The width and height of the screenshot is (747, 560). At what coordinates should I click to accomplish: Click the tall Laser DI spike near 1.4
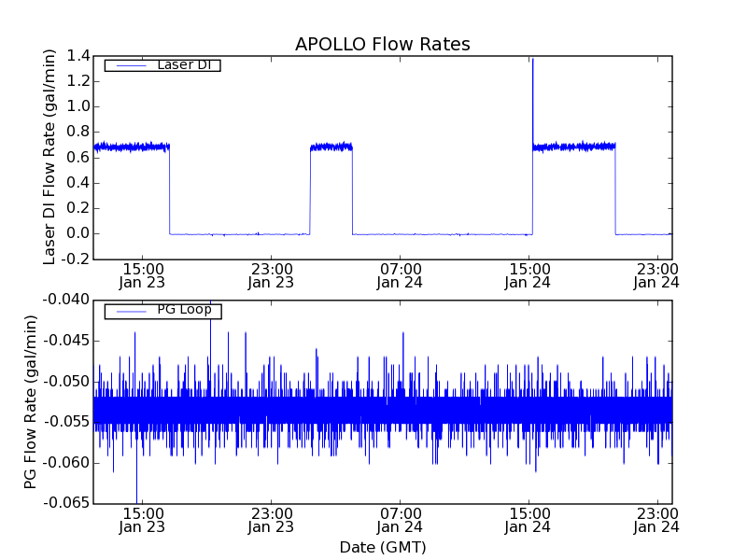click(532, 100)
